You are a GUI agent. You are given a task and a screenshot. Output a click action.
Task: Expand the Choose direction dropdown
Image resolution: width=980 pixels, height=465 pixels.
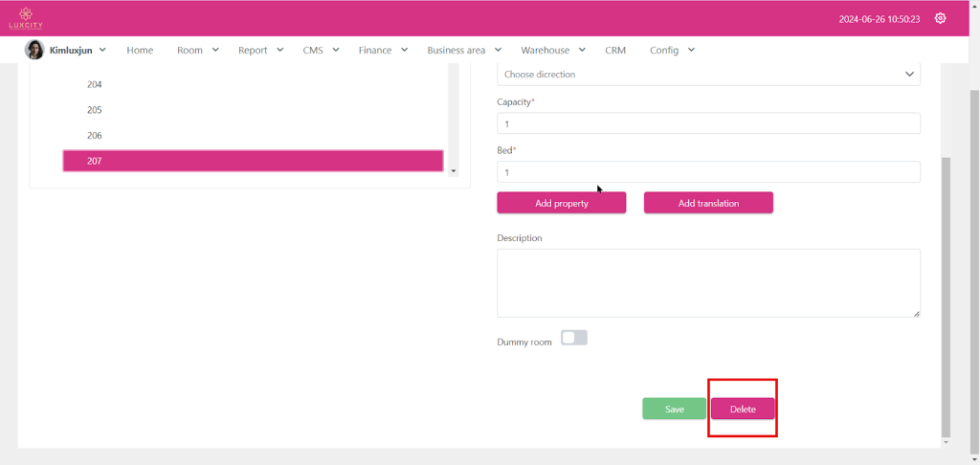708,75
